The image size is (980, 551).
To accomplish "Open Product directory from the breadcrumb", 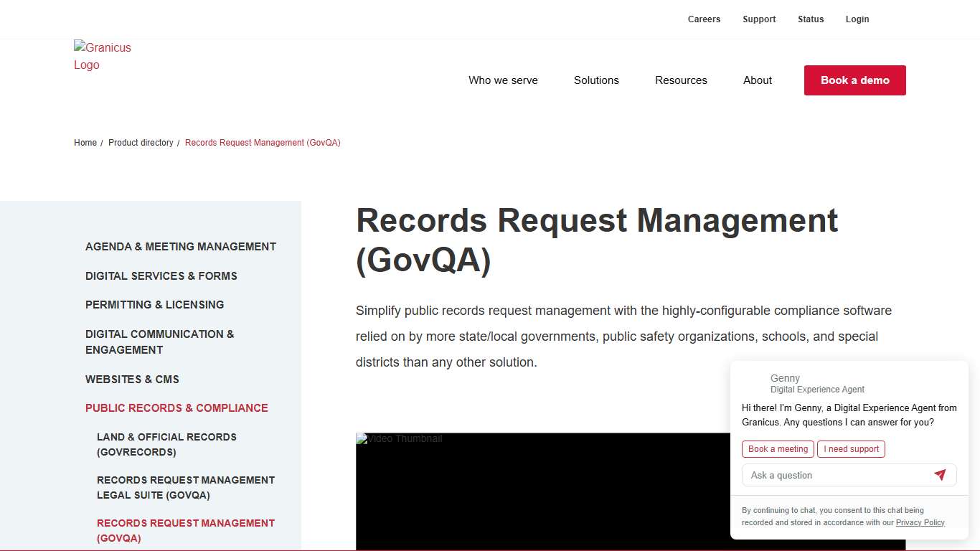I will pos(141,143).
